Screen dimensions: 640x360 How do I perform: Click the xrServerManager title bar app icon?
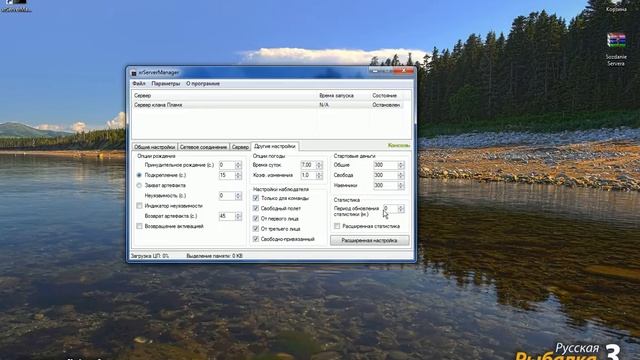click(134, 73)
